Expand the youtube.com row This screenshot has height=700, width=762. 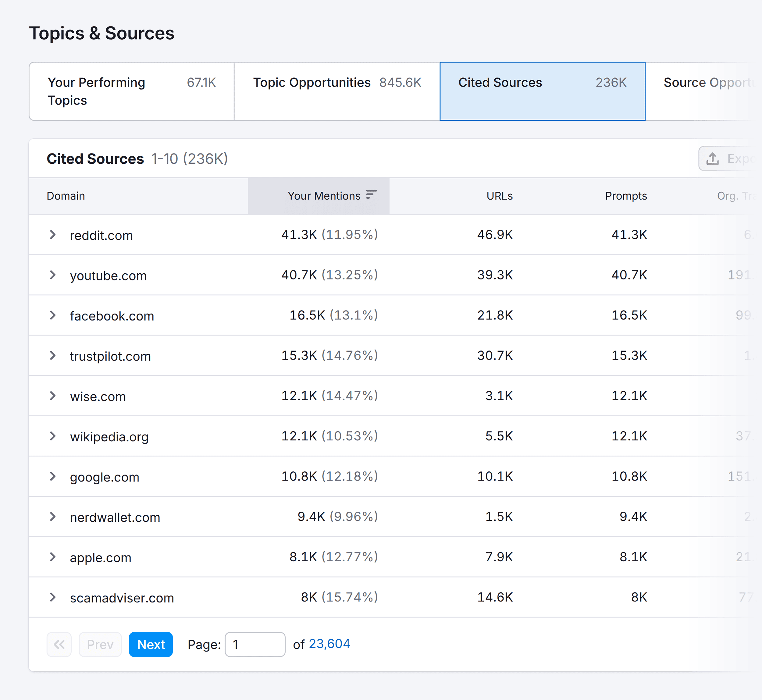pyautogui.click(x=52, y=275)
